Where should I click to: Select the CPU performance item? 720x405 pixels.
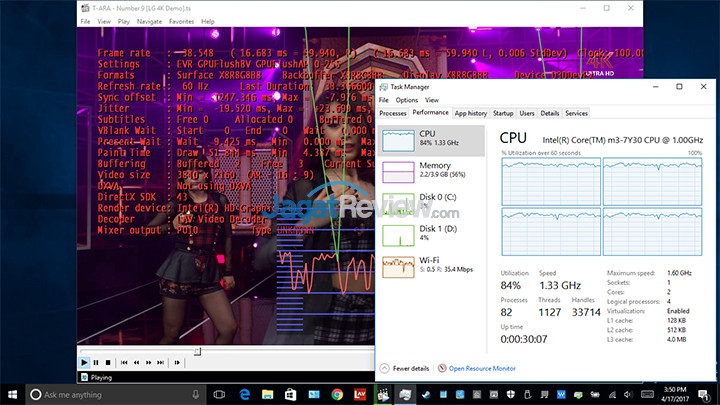(432, 141)
